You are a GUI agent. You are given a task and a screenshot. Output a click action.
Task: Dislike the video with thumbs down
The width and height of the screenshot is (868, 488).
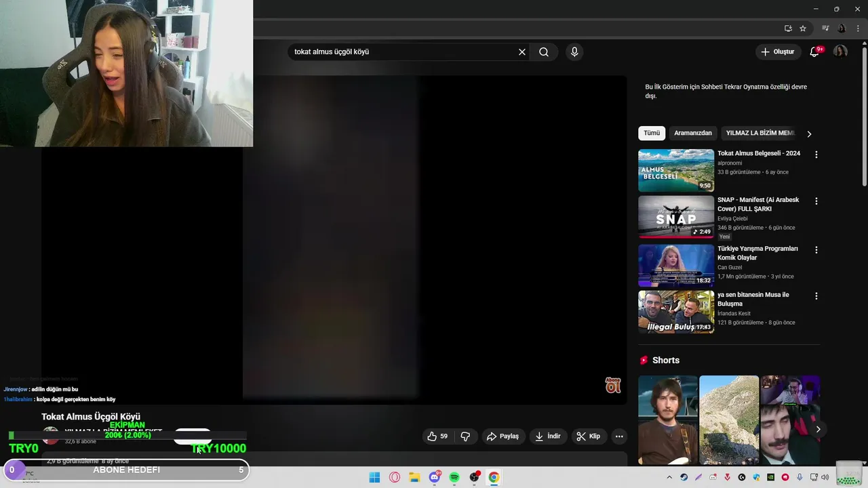pos(465,436)
